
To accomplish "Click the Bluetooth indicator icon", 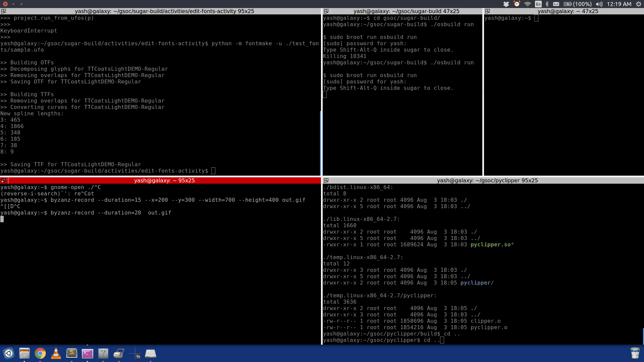I will 547,4.
